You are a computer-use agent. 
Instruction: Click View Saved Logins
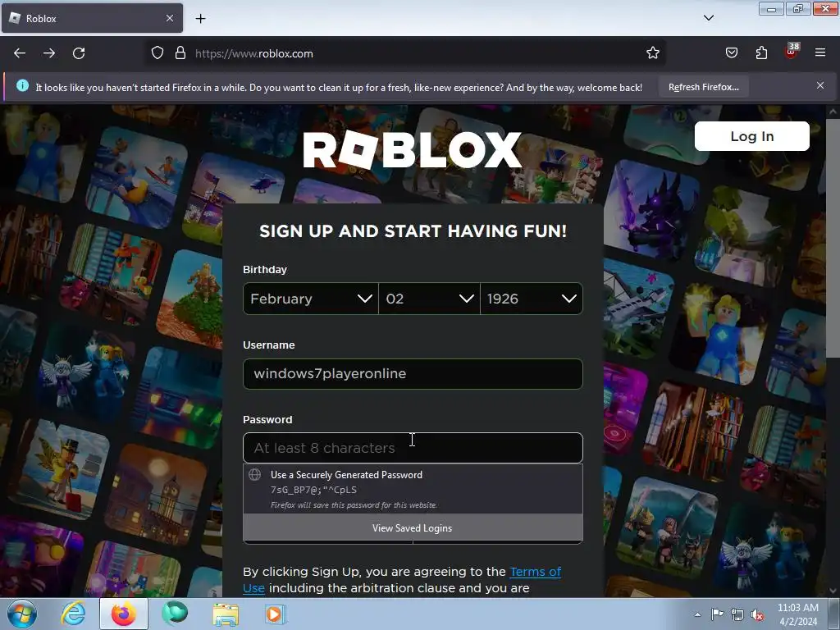tap(413, 528)
